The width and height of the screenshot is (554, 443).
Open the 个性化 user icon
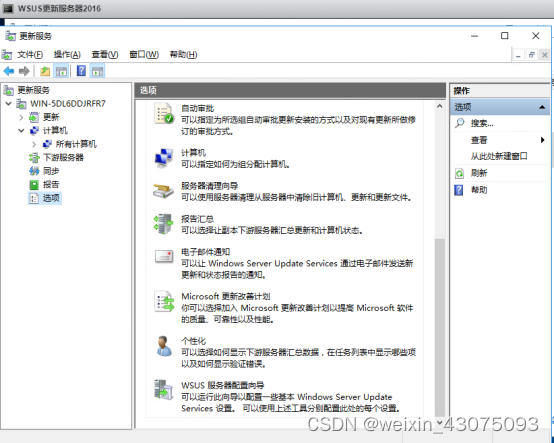coord(164,346)
